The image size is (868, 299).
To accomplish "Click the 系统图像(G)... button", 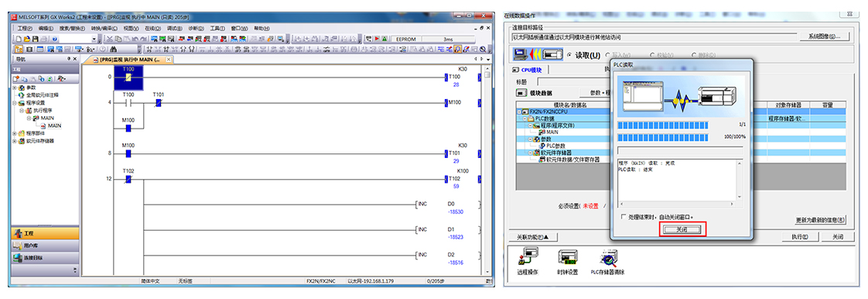I will point(824,36).
